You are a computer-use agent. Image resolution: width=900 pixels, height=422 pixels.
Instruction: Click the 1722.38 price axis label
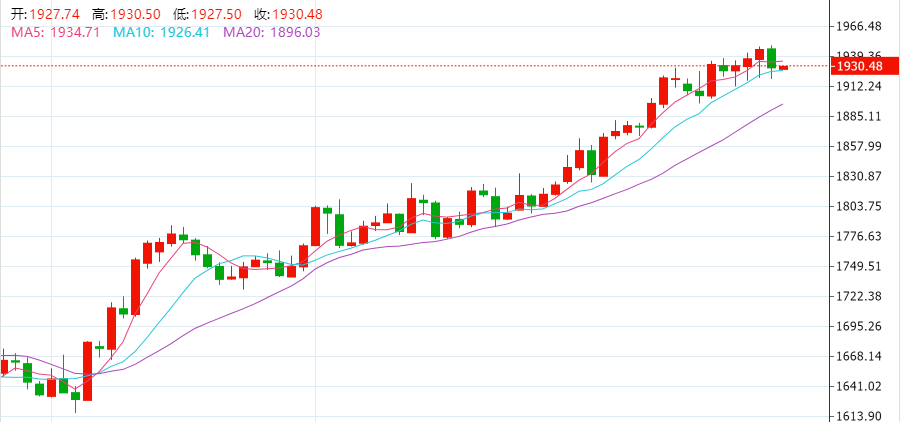click(x=859, y=296)
